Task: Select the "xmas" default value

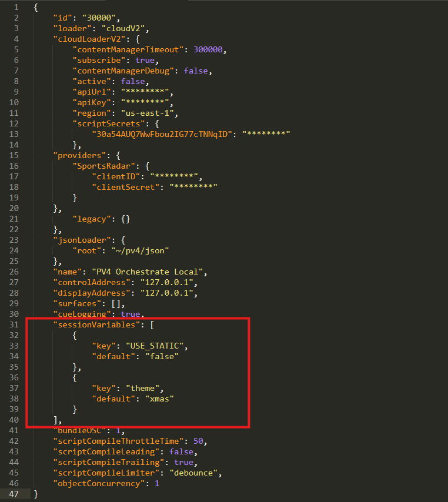Action: click(x=159, y=399)
